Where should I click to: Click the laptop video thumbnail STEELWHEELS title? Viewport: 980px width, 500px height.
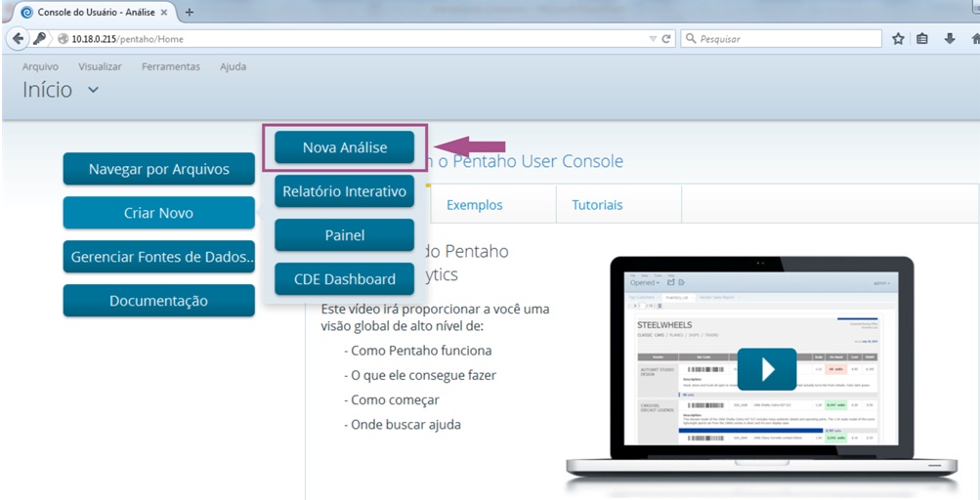click(x=664, y=325)
